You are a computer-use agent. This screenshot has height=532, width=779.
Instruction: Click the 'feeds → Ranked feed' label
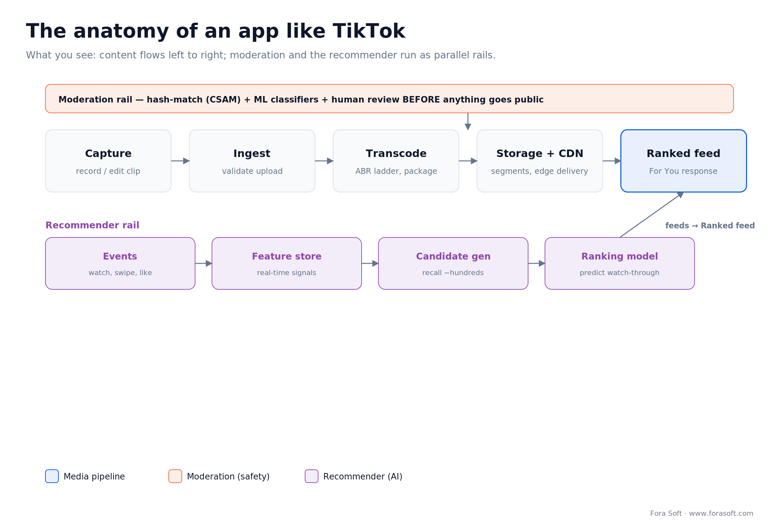pos(710,226)
